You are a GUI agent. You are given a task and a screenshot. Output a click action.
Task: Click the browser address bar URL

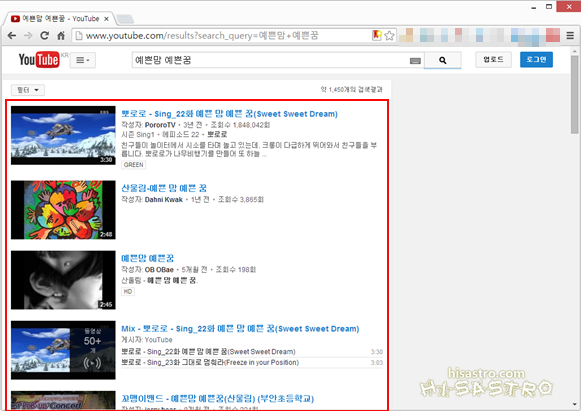(x=202, y=36)
